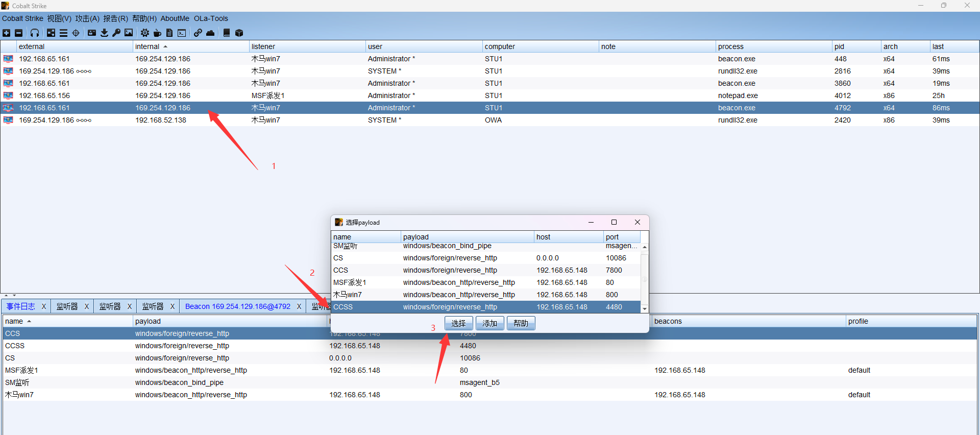The height and width of the screenshot is (435, 980).
Task: Sort sessions by the internal column header
Action: [148, 46]
